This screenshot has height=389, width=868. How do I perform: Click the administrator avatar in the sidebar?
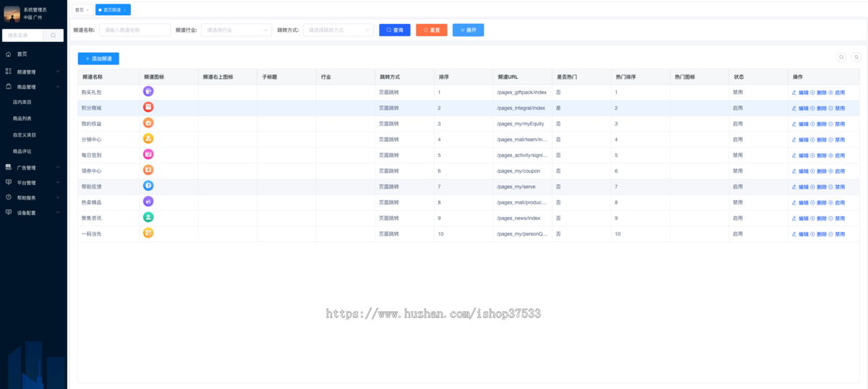[x=12, y=14]
